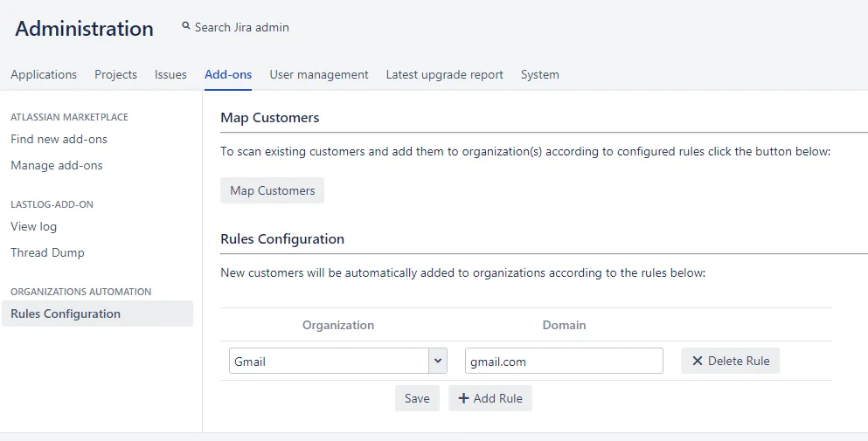Image resolution: width=868 pixels, height=441 pixels.
Task: Click the ORGANIZATIONS AUTOMATION sidebar label
Action: (80, 292)
